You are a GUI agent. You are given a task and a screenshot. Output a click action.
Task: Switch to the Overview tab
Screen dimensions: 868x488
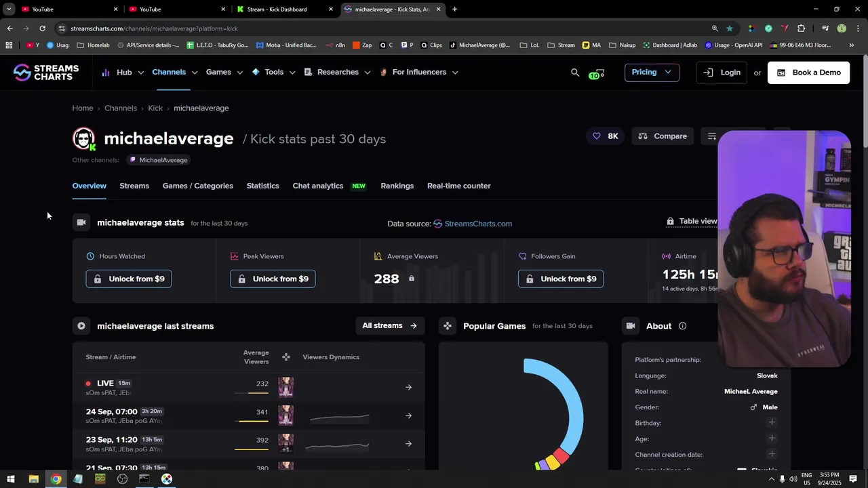pos(90,186)
